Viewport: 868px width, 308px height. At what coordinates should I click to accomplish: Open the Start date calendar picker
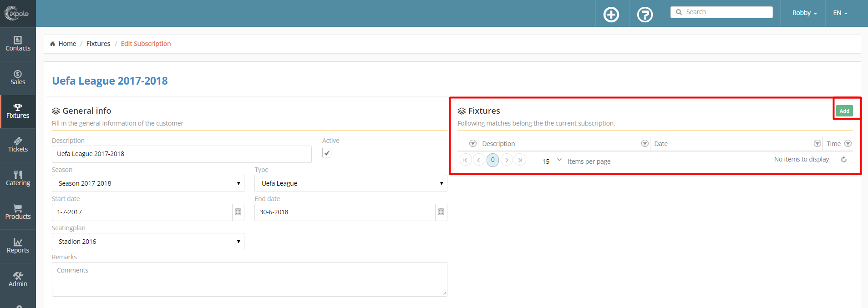pos(238,212)
